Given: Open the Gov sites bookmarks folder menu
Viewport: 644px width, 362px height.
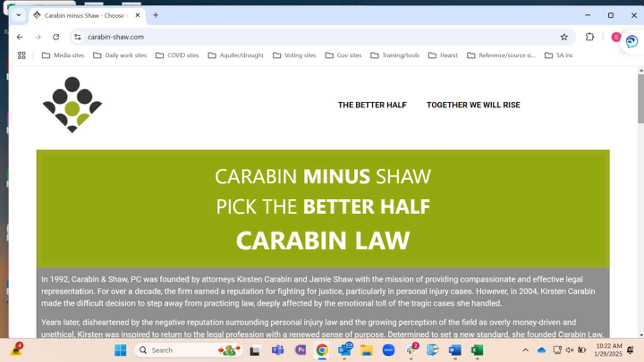Looking at the screenshot, I should 343,55.
